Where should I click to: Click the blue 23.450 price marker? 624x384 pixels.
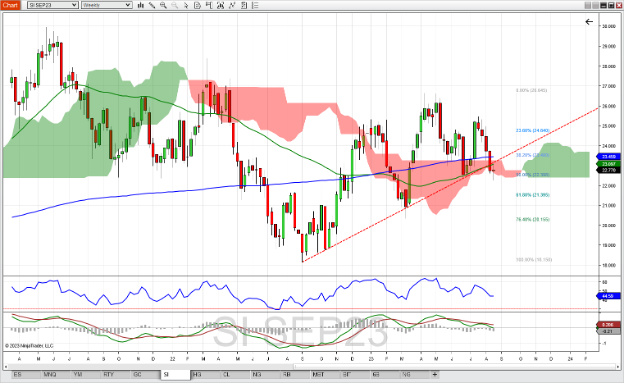pyautogui.click(x=608, y=157)
